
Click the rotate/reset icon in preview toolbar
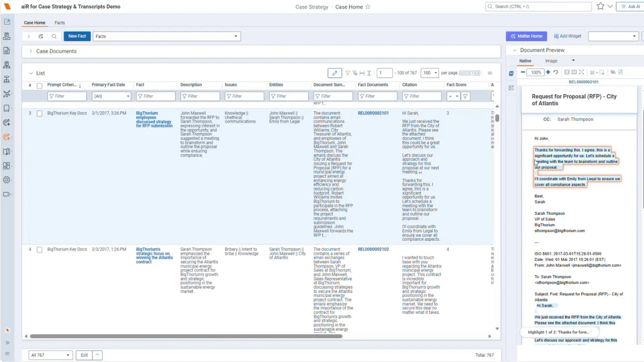coord(555,72)
